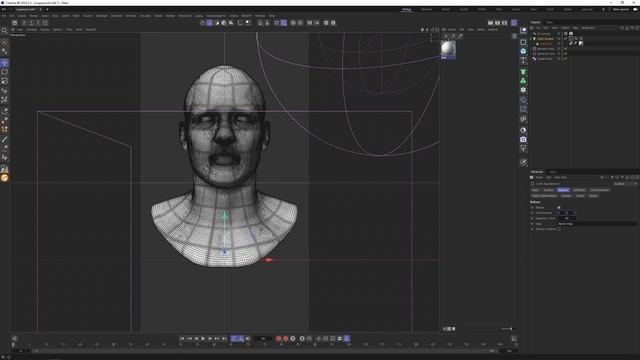Open the search magnifier in left toolbar
Image resolution: width=640 pixels, height=360 pixels.
point(4,31)
